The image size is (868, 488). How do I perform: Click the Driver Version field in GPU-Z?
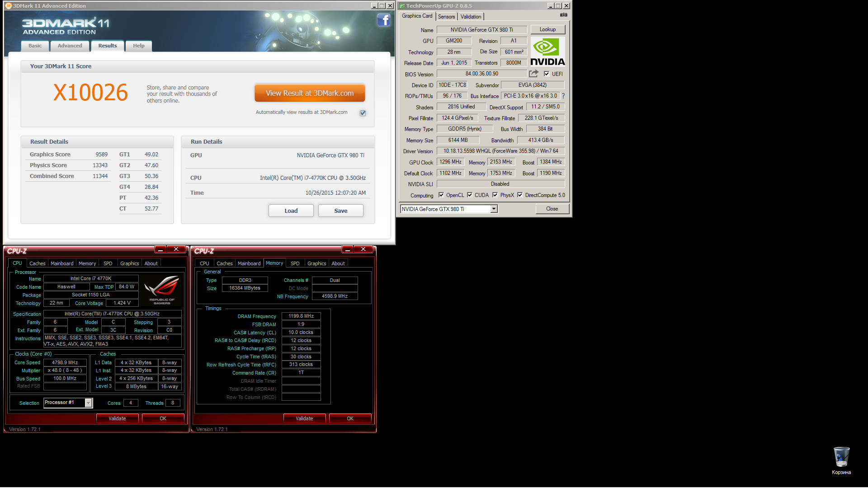click(501, 151)
